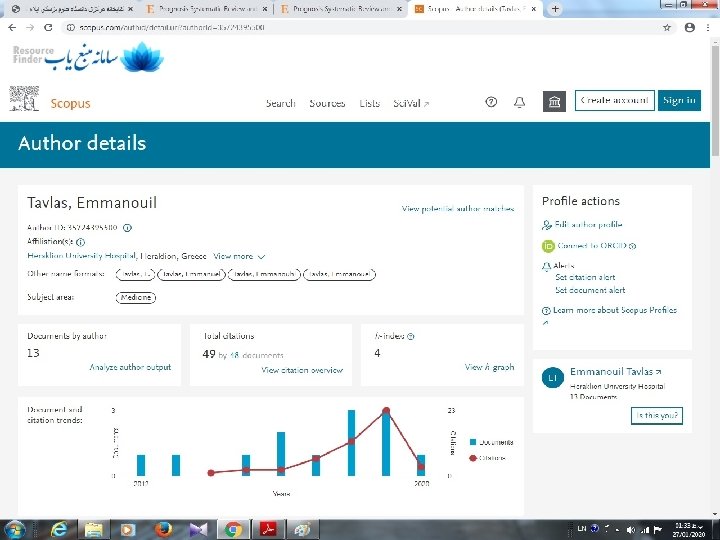Open the Chrome three-dot menu

[708, 28]
